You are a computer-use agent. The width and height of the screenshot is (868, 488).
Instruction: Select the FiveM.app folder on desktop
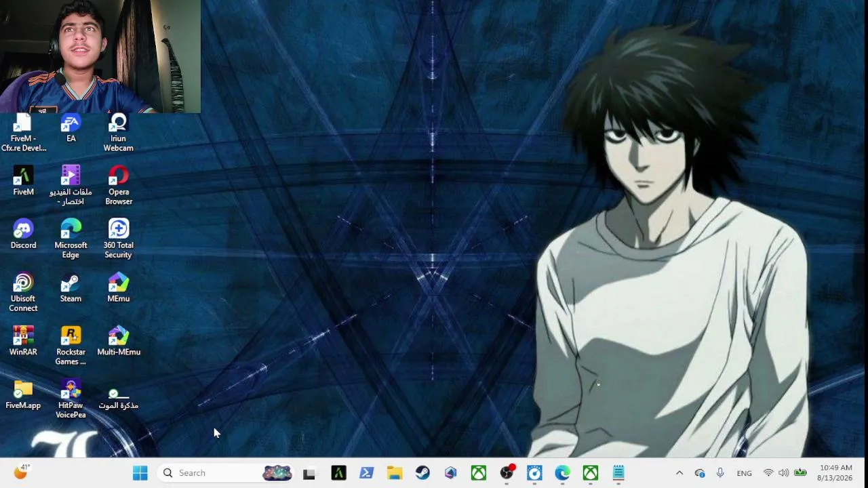pos(23,394)
